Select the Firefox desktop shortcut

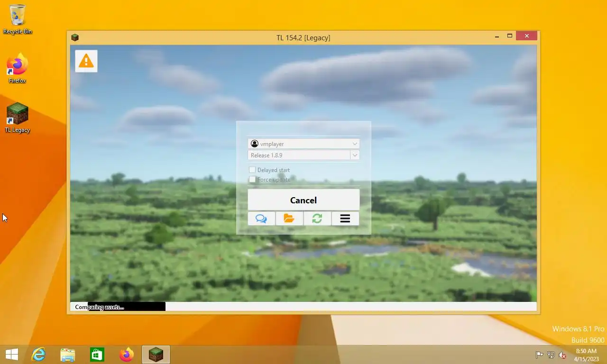tap(18, 69)
